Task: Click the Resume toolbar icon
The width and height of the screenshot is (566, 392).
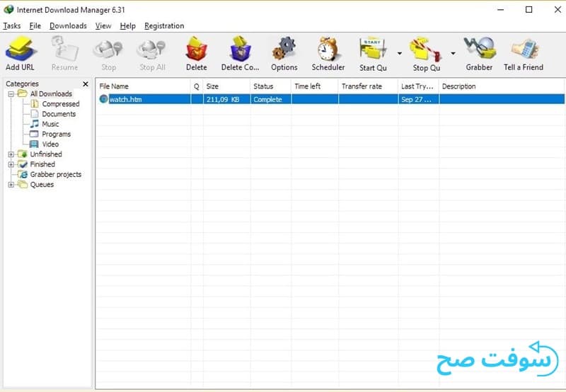Action: pyautogui.click(x=64, y=50)
